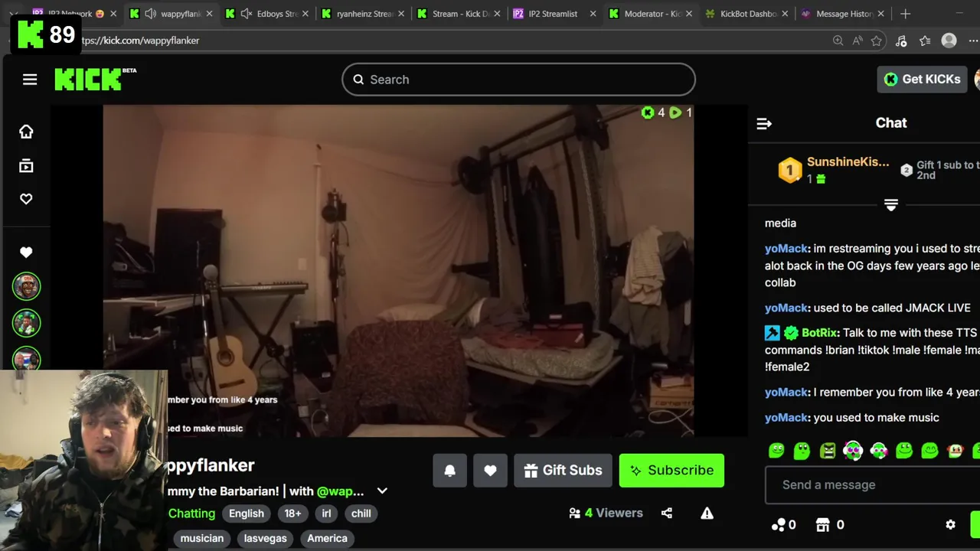Open the browser profile avatar icon
Image resolution: width=980 pixels, height=551 pixels.
949,41
